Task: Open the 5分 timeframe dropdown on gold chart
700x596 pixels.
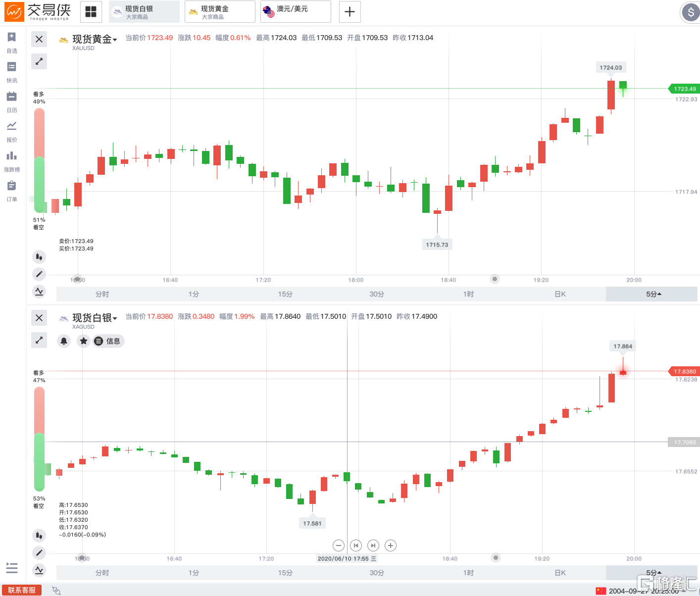Action: 651,294
